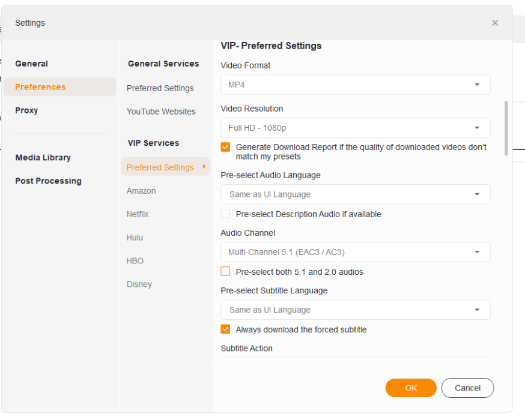Screen dimensions: 525x420
Task: Open the Proxy settings section
Action: [26, 110]
